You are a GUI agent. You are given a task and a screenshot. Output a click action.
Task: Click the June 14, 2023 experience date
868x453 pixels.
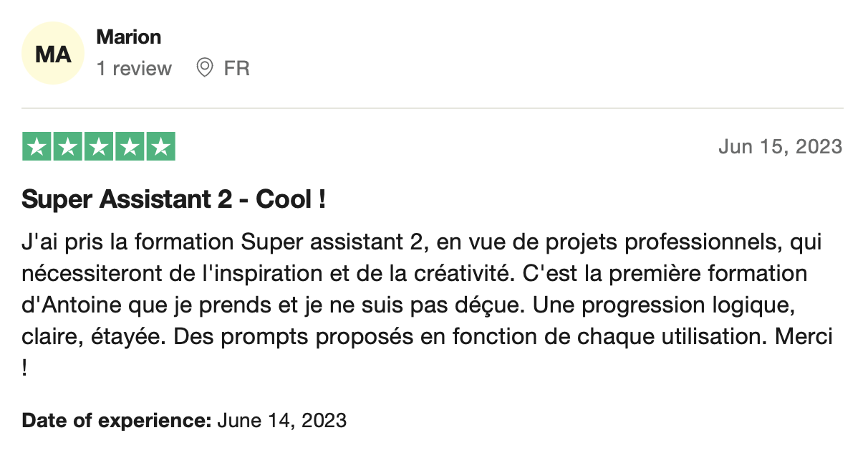click(x=281, y=420)
